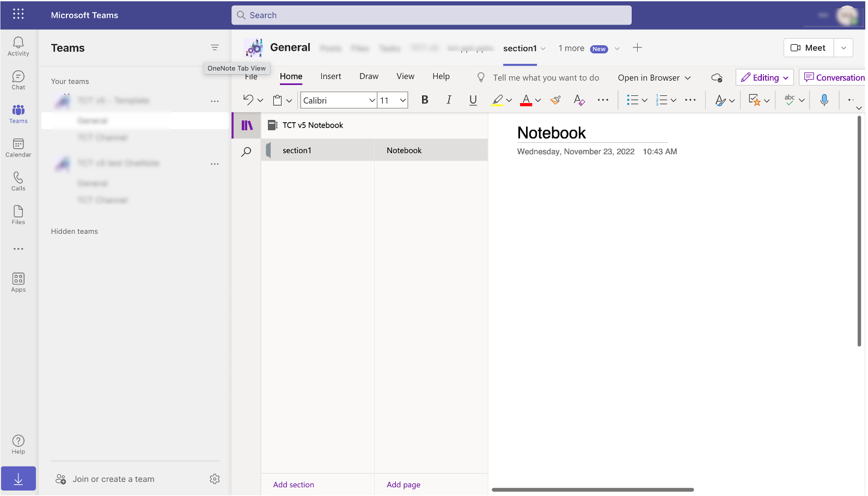Expand the Editing mode dropdown
868x496 pixels.
click(x=765, y=77)
